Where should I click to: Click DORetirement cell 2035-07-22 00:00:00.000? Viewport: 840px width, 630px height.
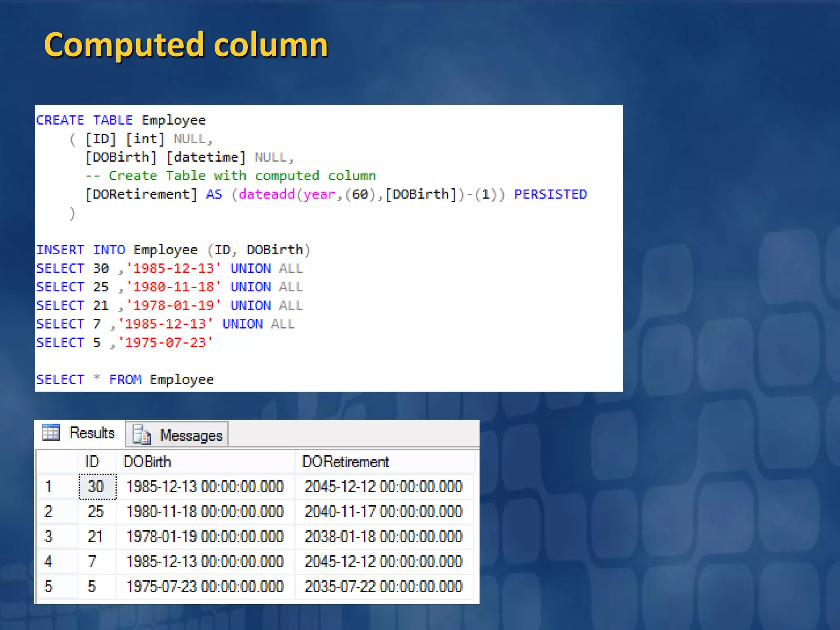(x=384, y=587)
